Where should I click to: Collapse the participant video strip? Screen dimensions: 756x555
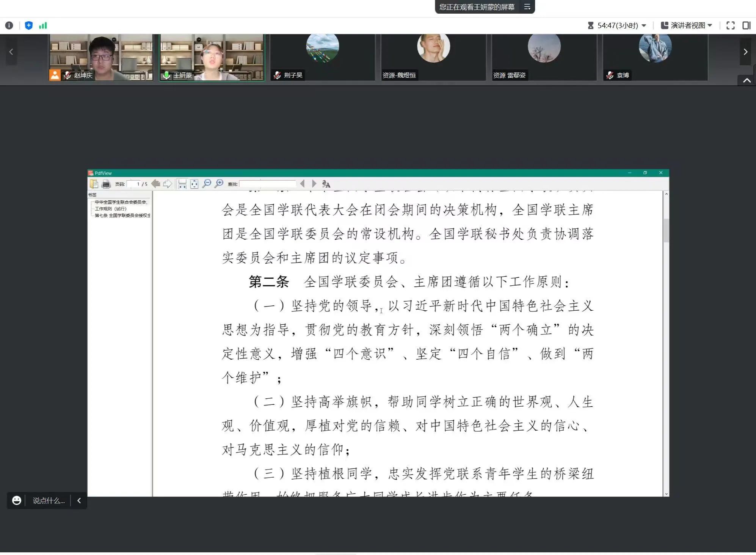747,80
